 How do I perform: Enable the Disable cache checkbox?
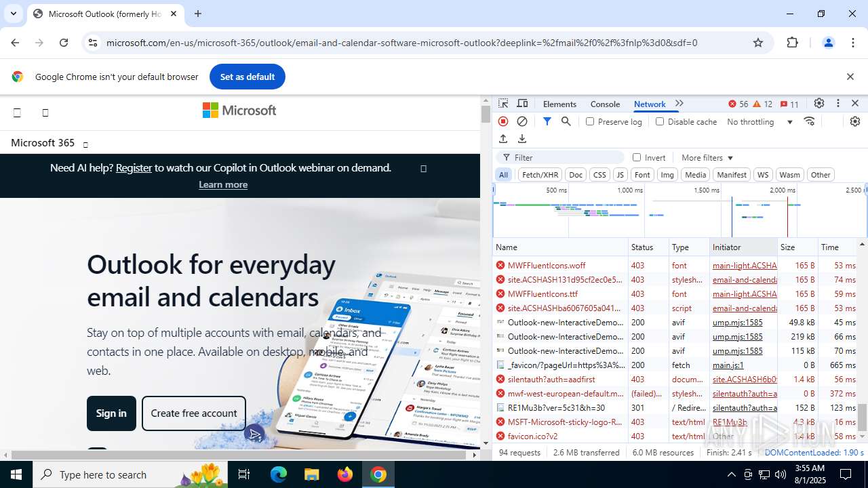660,121
